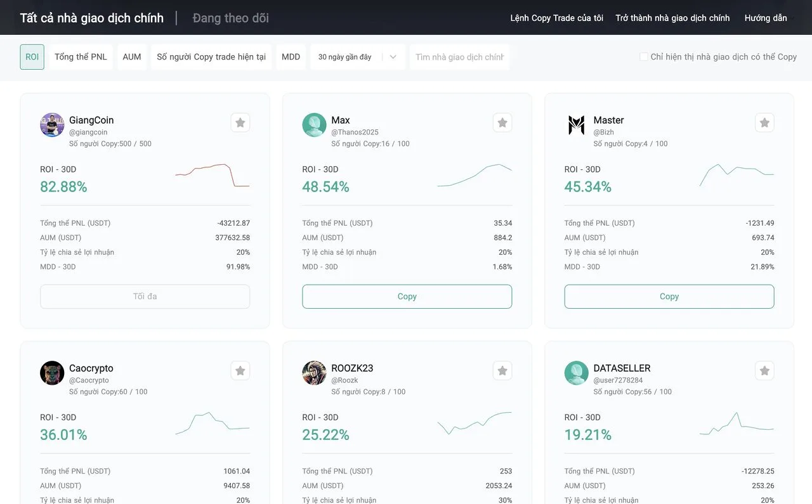Switch to Đang theo dõi tab

pyautogui.click(x=231, y=18)
